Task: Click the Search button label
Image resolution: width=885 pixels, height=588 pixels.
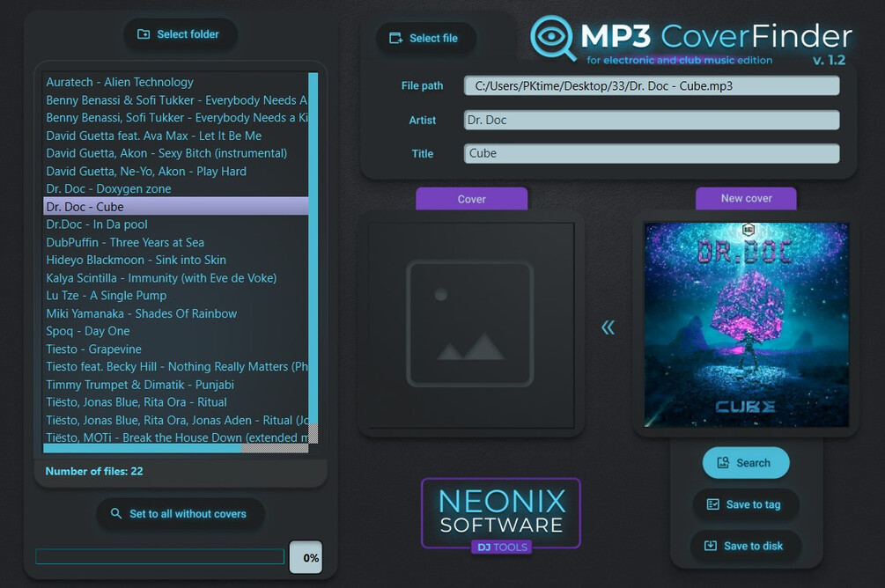Action: 753,463
